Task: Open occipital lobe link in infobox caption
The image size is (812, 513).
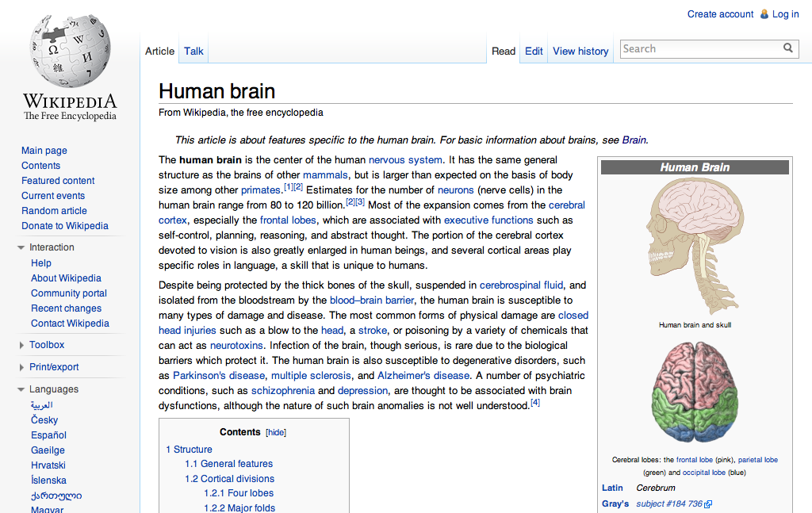Action: point(704,473)
